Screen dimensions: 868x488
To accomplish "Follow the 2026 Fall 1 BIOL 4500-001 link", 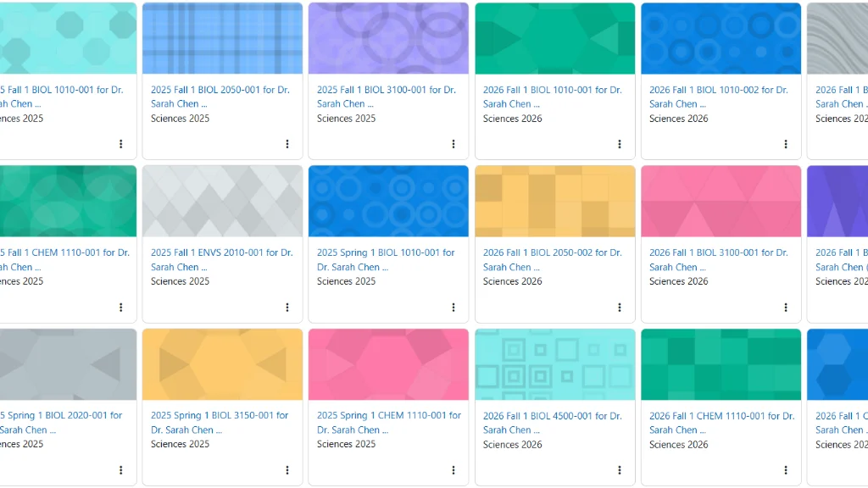I will pos(553,423).
